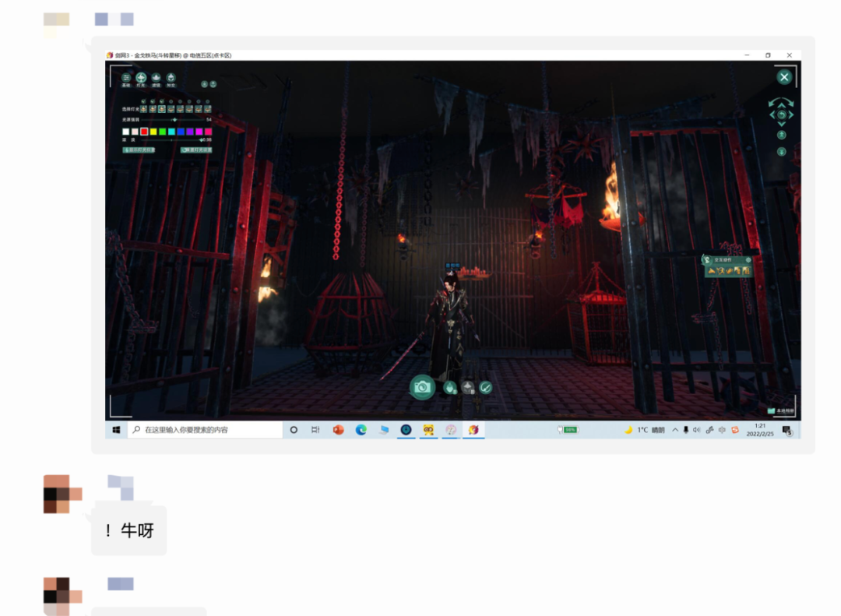Click the camera lower down-arrow circle icon
Screen dimensions: 841x616
tap(782, 151)
